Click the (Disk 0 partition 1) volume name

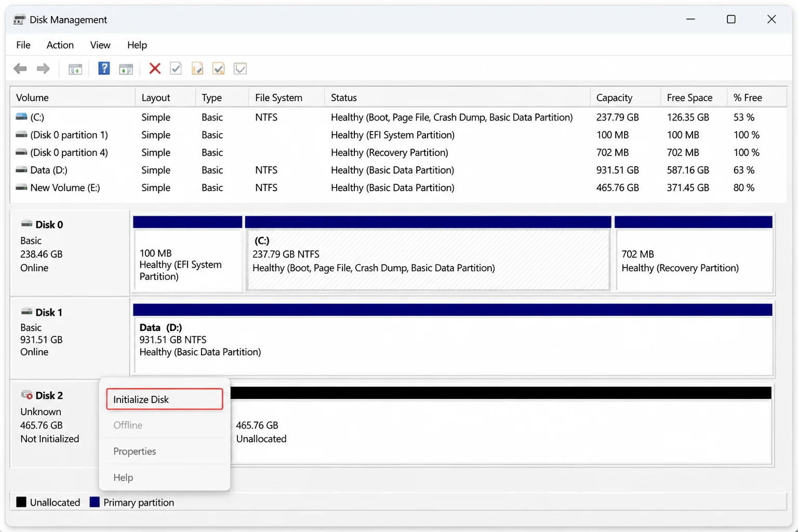coord(69,135)
